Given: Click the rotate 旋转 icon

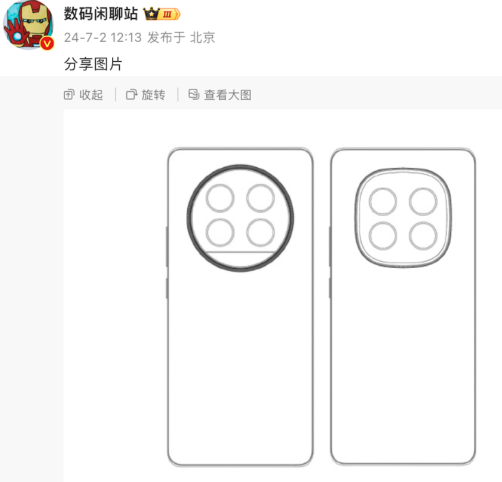Looking at the screenshot, I should [131, 95].
